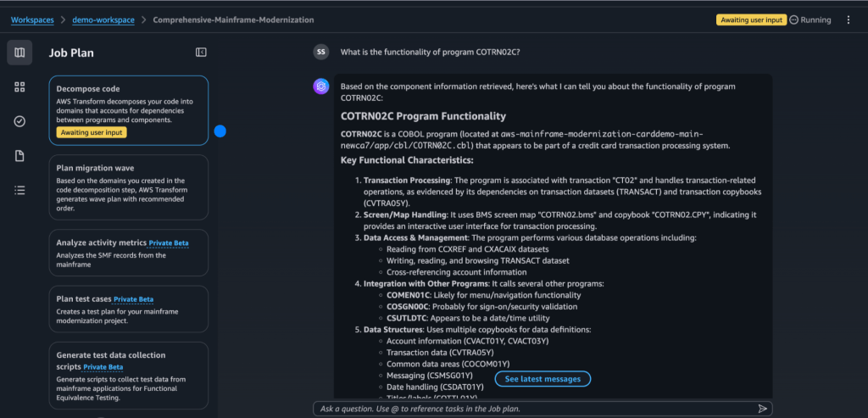Viewport: 868px width, 418px height.
Task: Click the Workspaces breadcrumb link
Action: pos(35,20)
